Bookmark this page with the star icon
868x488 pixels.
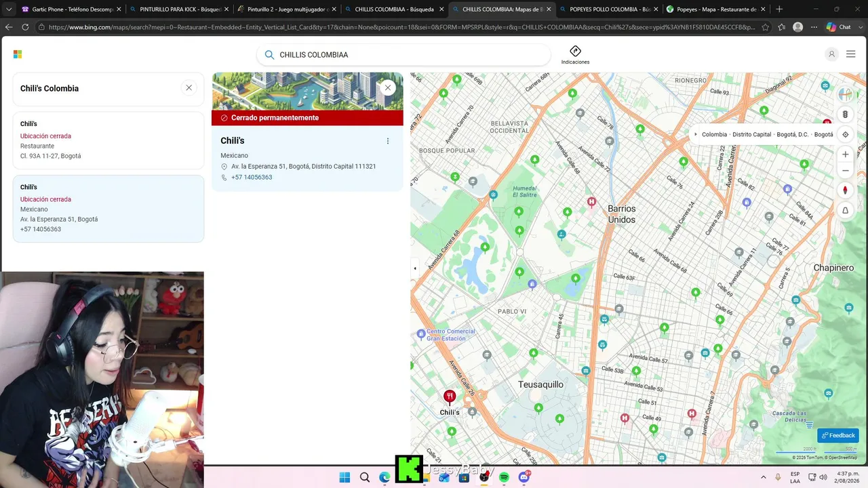coord(766,27)
